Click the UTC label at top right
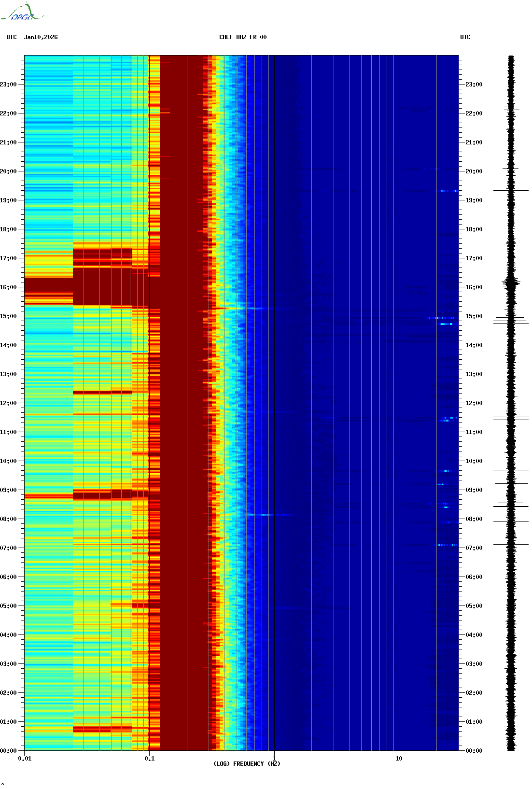Image resolution: width=532 pixels, height=789 pixels. coord(465,37)
